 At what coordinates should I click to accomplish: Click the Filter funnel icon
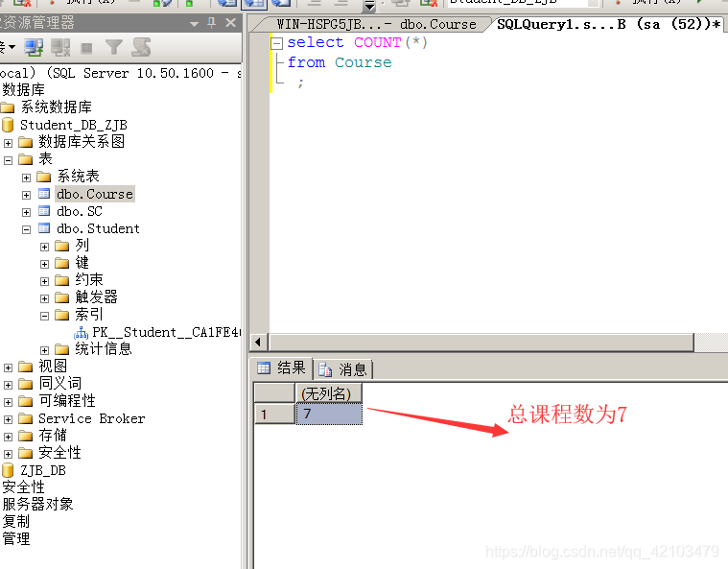click(x=114, y=47)
